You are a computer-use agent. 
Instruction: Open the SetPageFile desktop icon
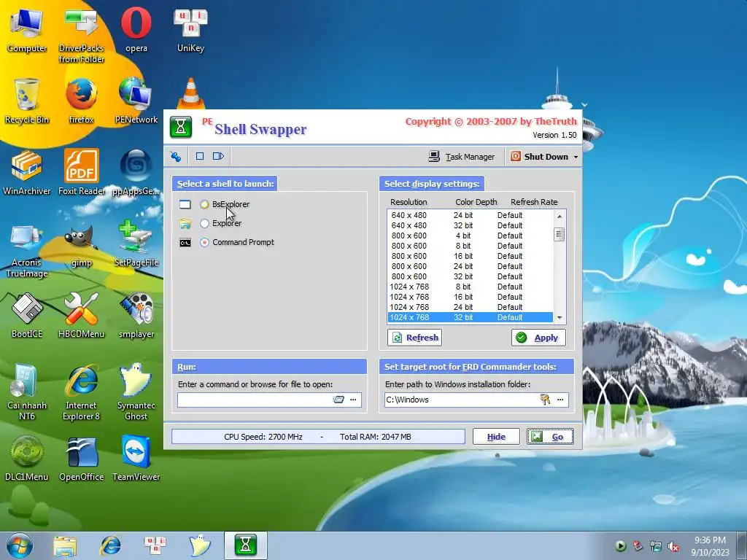pyautogui.click(x=136, y=244)
